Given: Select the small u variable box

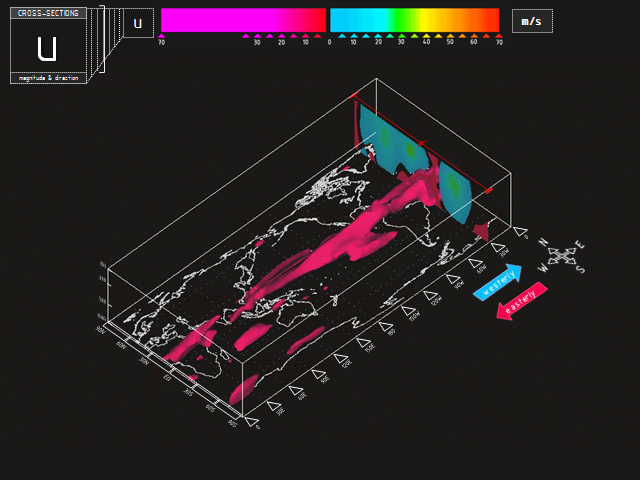Looking at the screenshot, I should coord(138,23).
